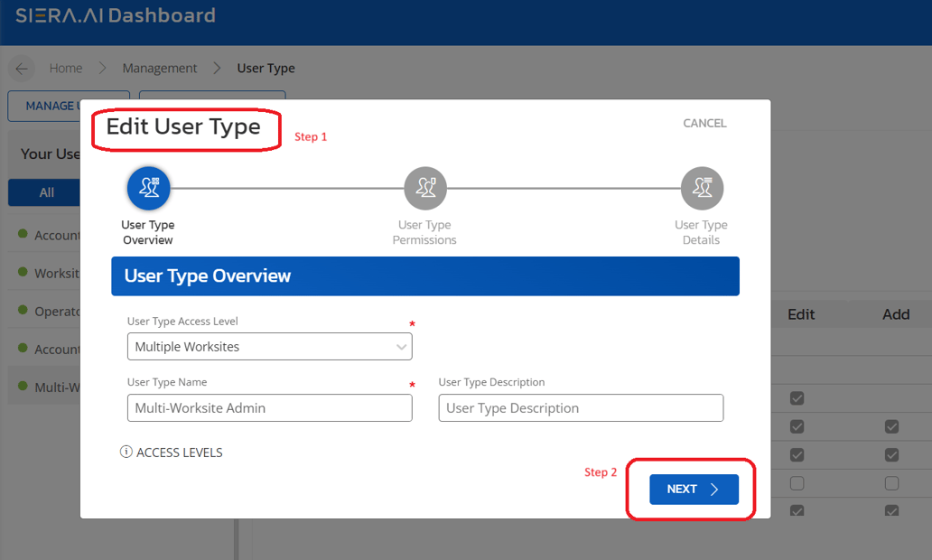This screenshot has width=932, height=560.
Task: Enable the unchecked box in Add column
Action: pyautogui.click(x=891, y=483)
